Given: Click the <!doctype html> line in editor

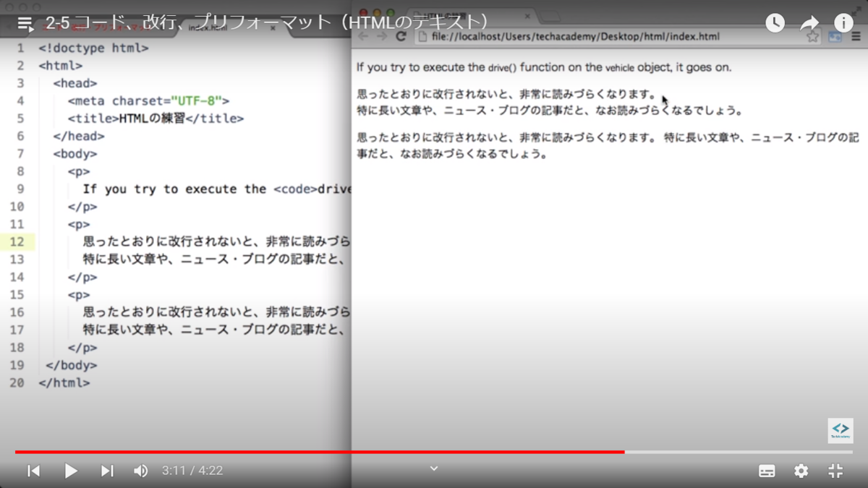Looking at the screenshot, I should coord(93,48).
